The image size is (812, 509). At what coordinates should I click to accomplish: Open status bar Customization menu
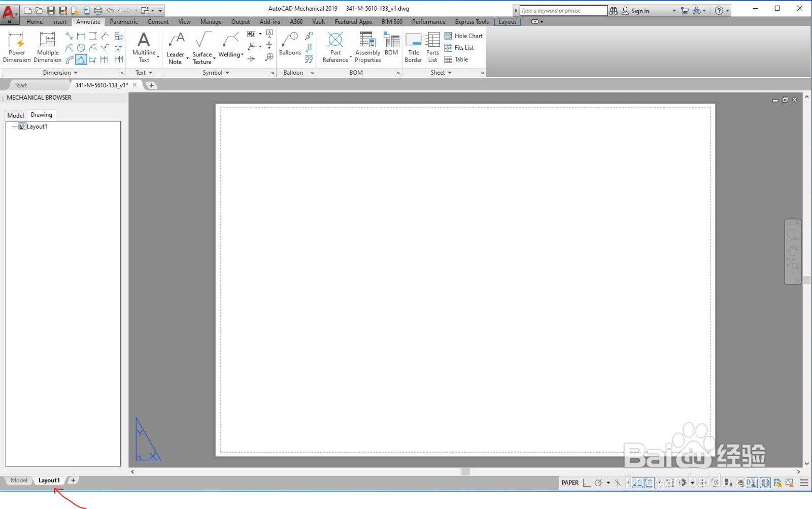coord(804,483)
